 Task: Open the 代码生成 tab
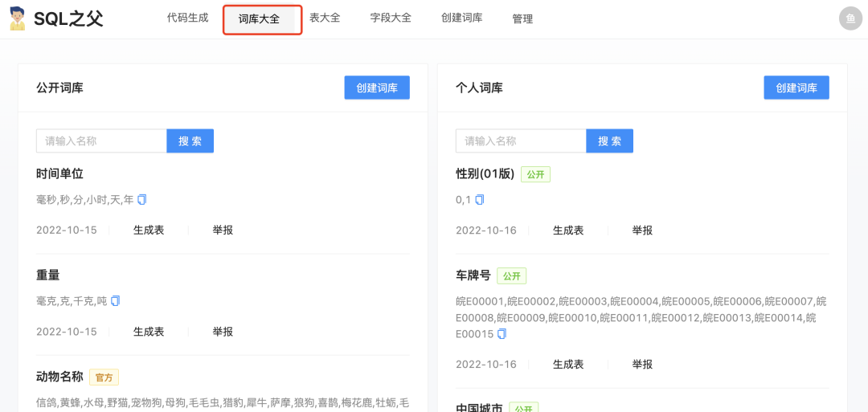[x=187, y=18]
